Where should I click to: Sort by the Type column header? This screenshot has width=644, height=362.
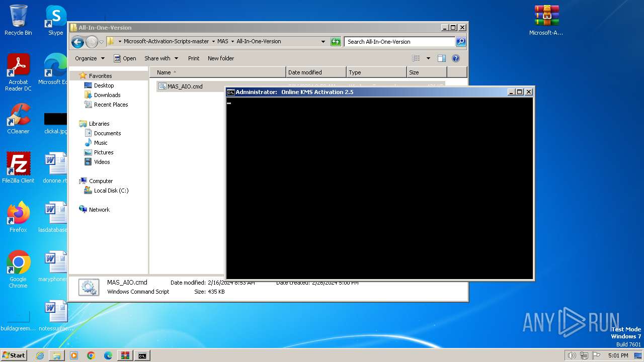click(376, 72)
